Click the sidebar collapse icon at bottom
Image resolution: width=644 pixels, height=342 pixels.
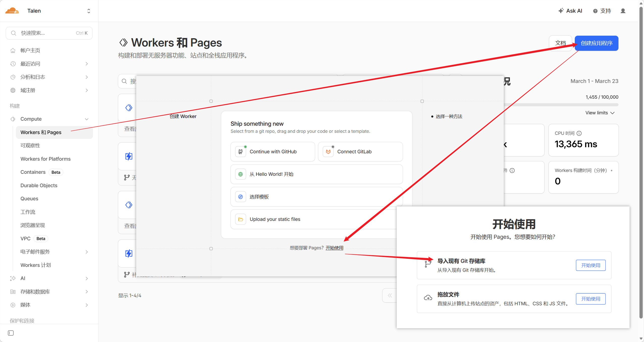point(11,333)
